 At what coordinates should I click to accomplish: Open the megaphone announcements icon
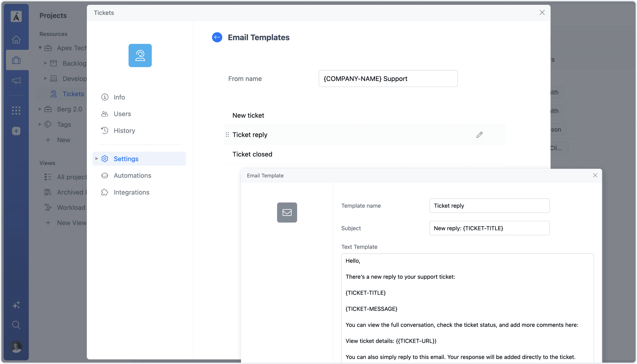pos(16,80)
